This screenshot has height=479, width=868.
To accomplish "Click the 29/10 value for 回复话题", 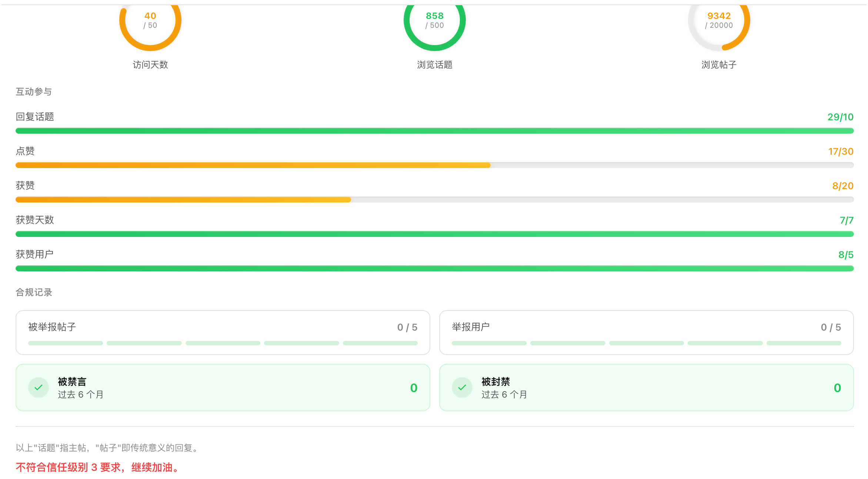I will click(x=841, y=117).
